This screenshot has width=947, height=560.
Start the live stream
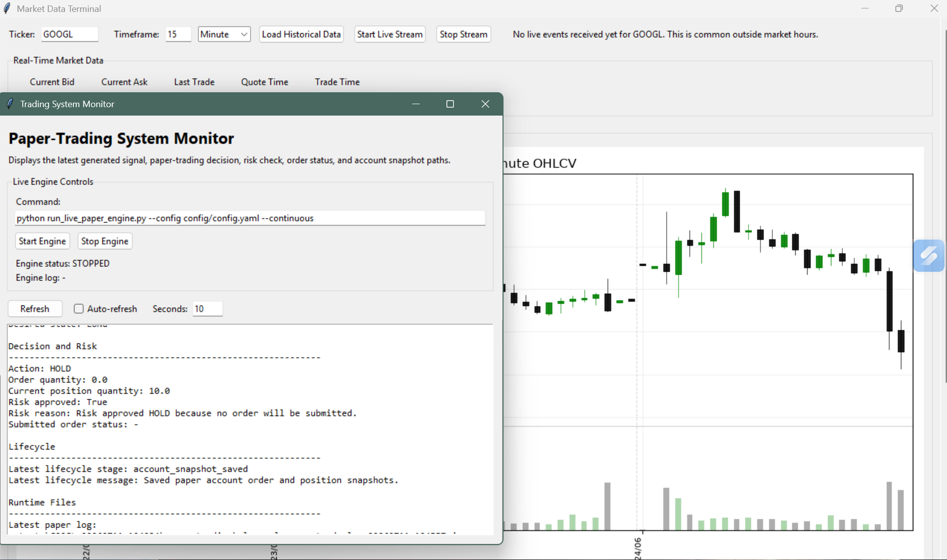390,34
